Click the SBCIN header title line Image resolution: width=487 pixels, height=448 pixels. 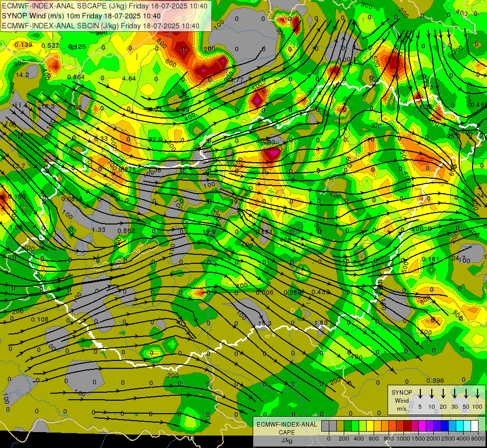(100, 26)
